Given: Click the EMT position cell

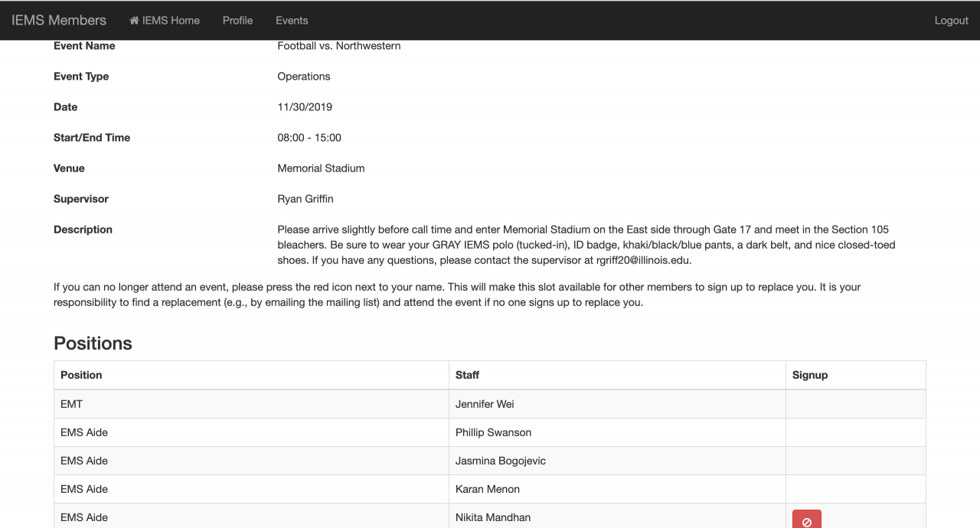Looking at the screenshot, I should pos(71,404).
